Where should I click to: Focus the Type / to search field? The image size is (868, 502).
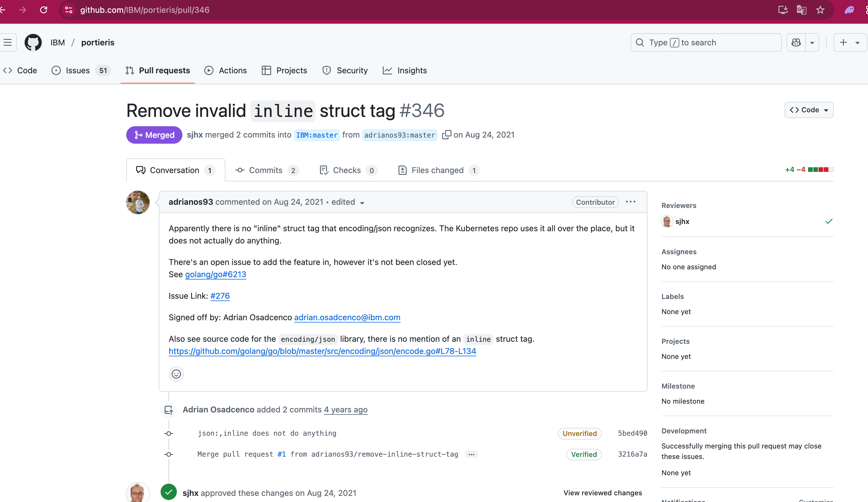[x=706, y=42]
